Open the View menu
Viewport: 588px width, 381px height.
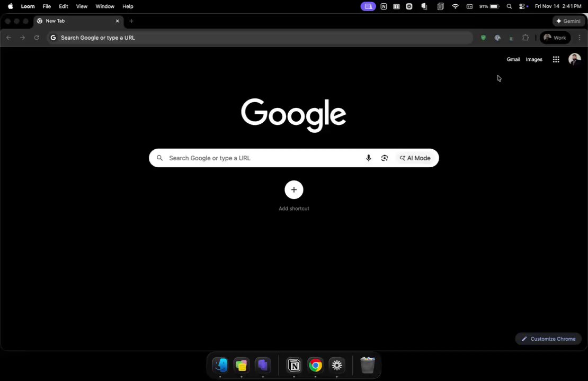click(x=82, y=6)
